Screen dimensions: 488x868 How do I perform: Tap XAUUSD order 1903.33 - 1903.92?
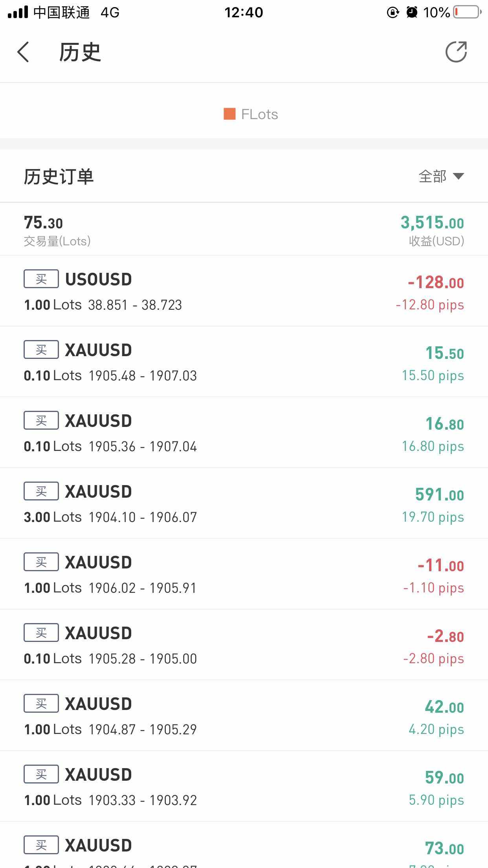coord(244,786)
